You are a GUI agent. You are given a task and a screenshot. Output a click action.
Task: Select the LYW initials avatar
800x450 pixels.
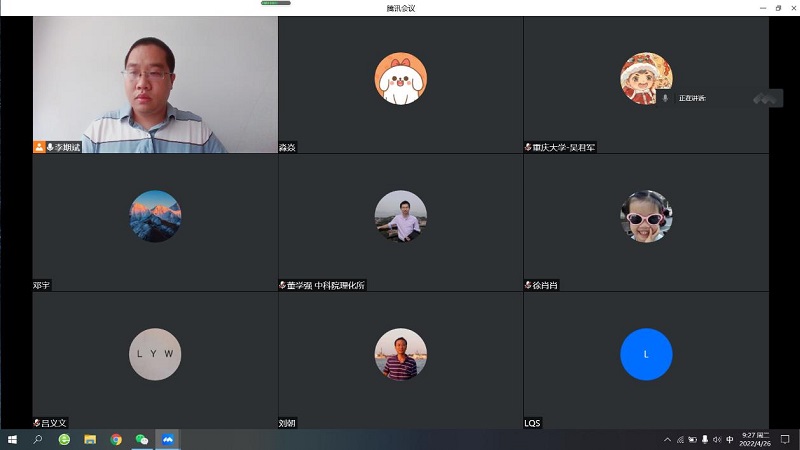[x=155, y=354]
